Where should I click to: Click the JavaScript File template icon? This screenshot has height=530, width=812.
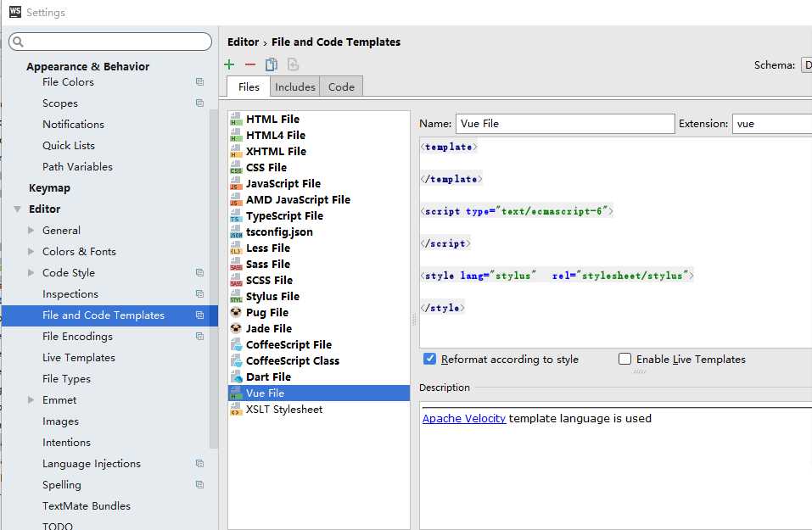point(236,183)
